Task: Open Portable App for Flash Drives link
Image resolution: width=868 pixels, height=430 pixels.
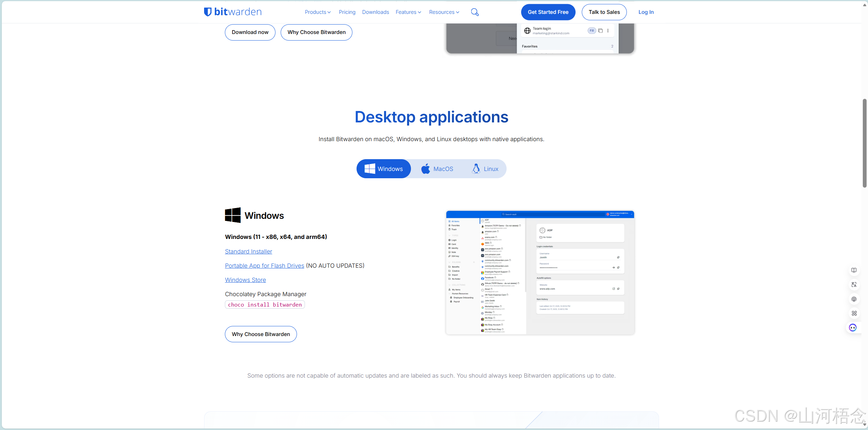Action: click(264, 266)
